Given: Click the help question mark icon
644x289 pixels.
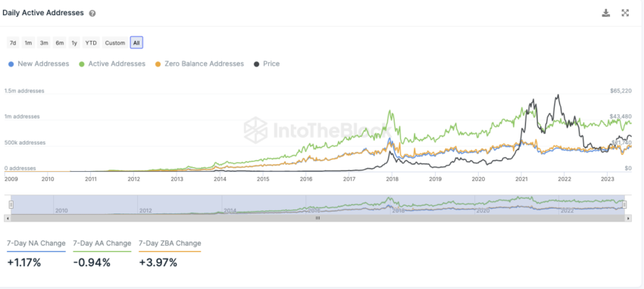Looking at the screenshot, I should [x=92, y=14].
